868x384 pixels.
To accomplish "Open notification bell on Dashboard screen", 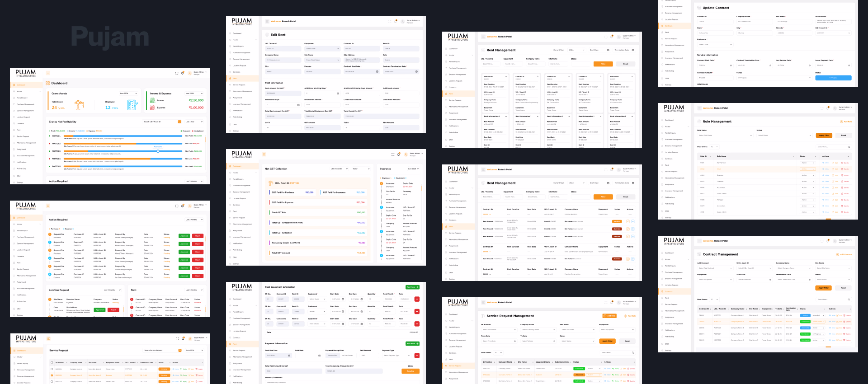I will point(183,73).
